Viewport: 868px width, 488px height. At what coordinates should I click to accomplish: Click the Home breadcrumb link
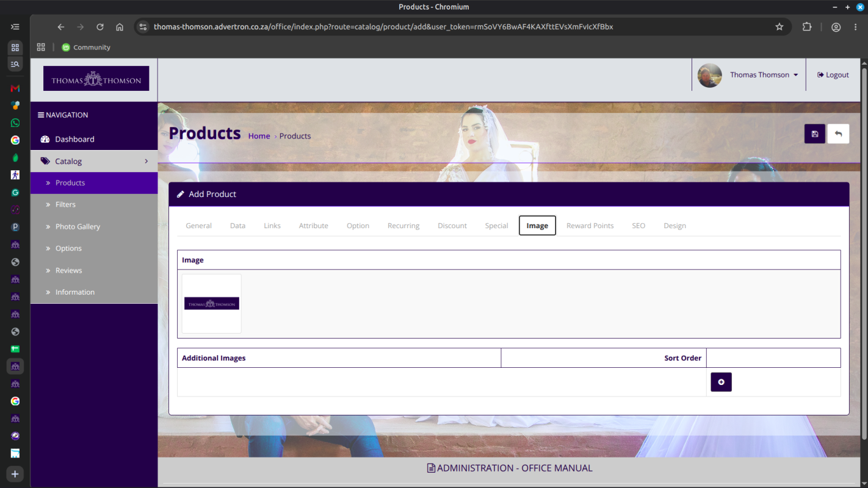pyautogui.click(x=259, y=136)
